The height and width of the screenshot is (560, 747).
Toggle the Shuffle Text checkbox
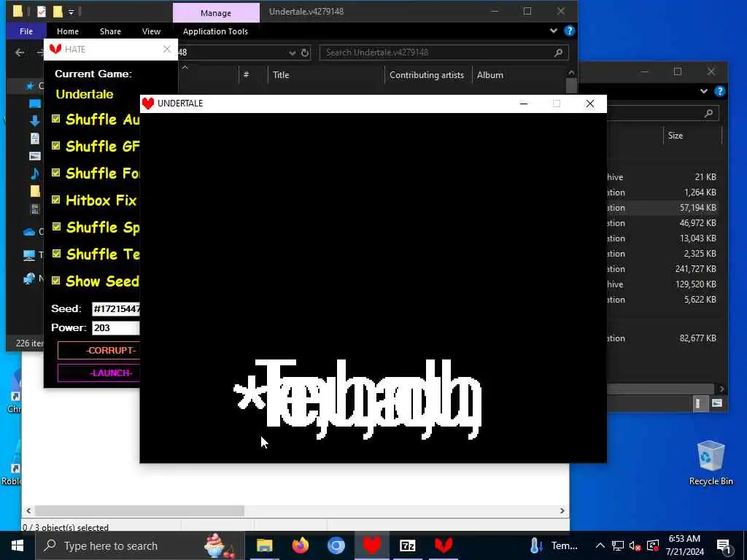[56, 253]
